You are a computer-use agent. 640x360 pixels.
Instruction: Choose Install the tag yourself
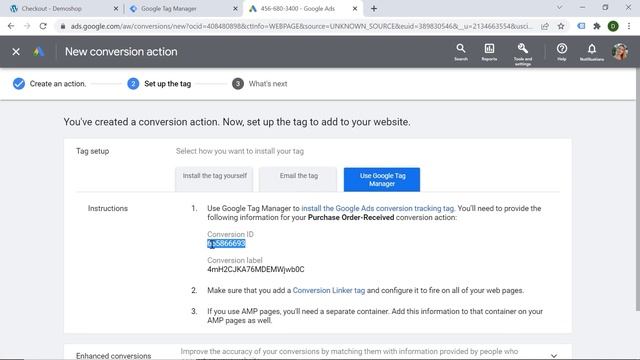(214, 179)
